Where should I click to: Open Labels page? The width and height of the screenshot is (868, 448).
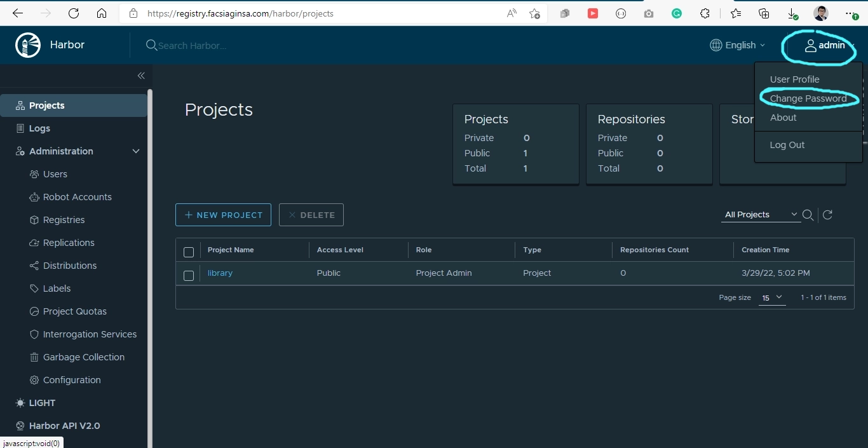[x=57, y=288]
